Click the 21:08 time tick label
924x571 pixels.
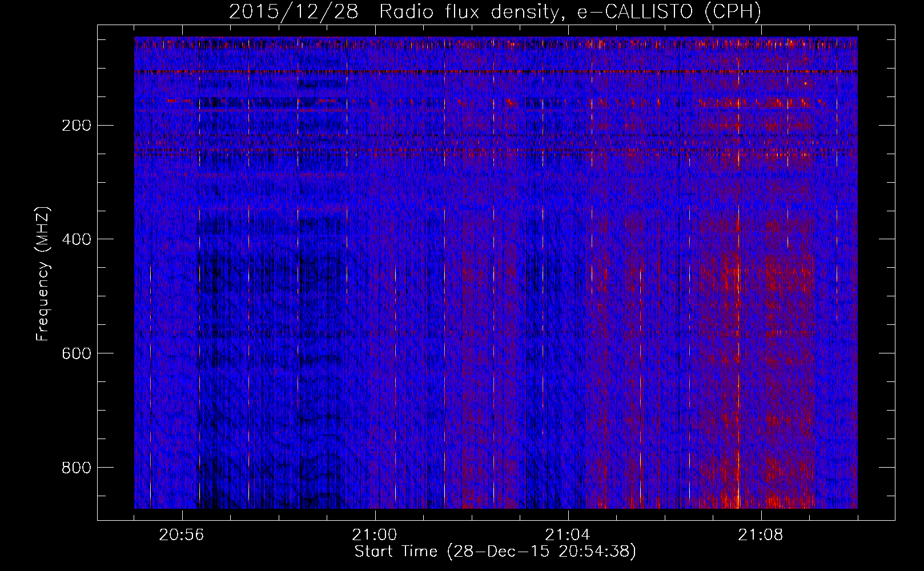coord(761,535)
